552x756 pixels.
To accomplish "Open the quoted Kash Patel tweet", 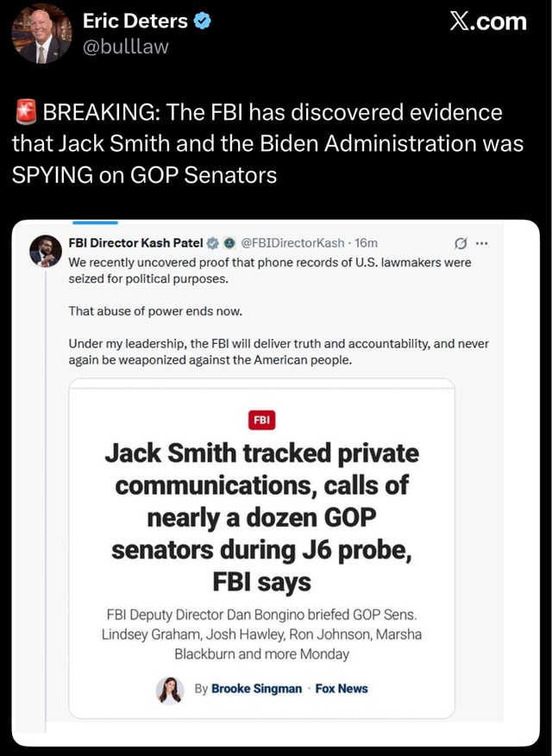I will coord(259,310).
